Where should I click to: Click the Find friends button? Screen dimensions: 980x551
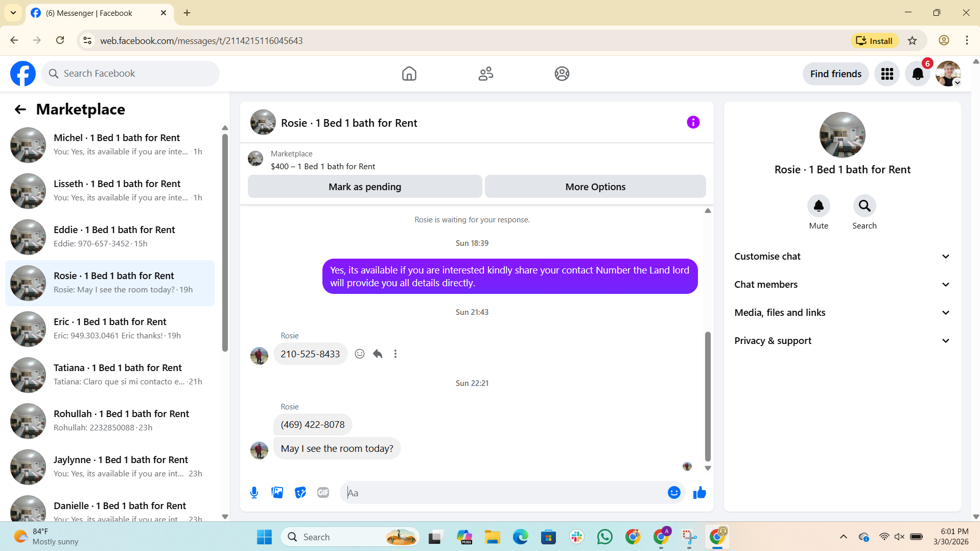click(x=835, y=74)
